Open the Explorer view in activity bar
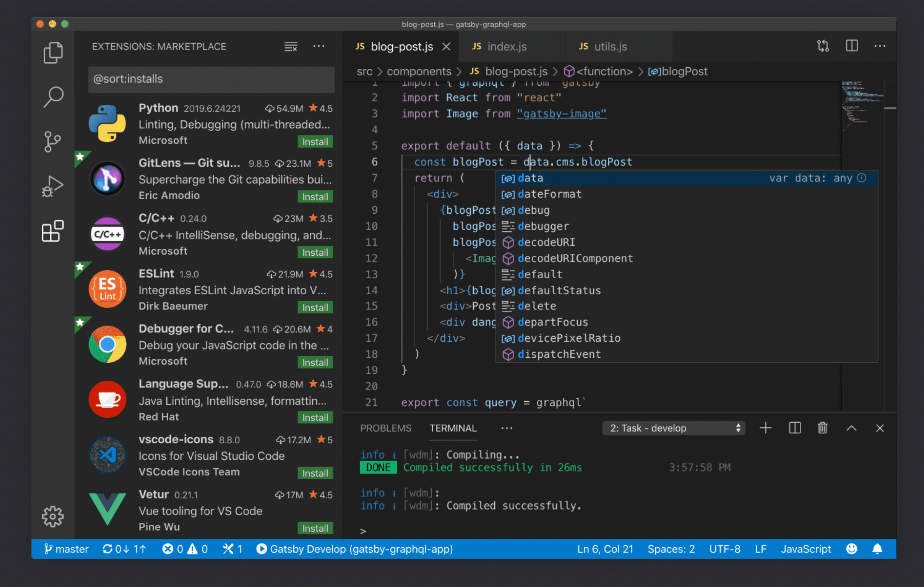 tap(53, 53)
